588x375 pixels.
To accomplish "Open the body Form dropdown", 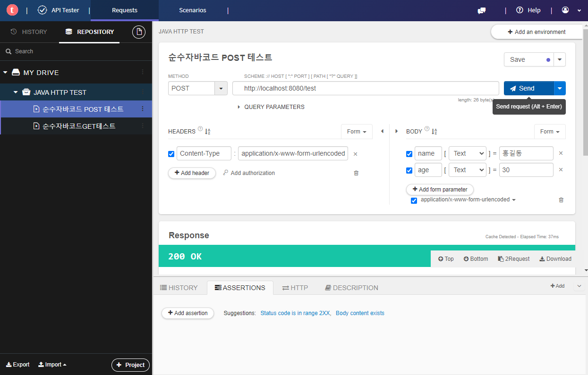I will coord(550,132).
